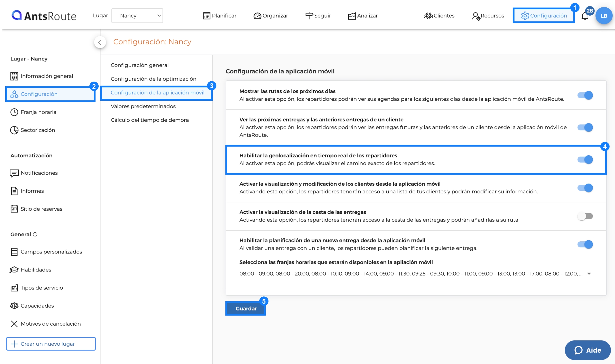615x364 pixels.
Task: Go to Campos personalizados link
Action: point(51,252)
